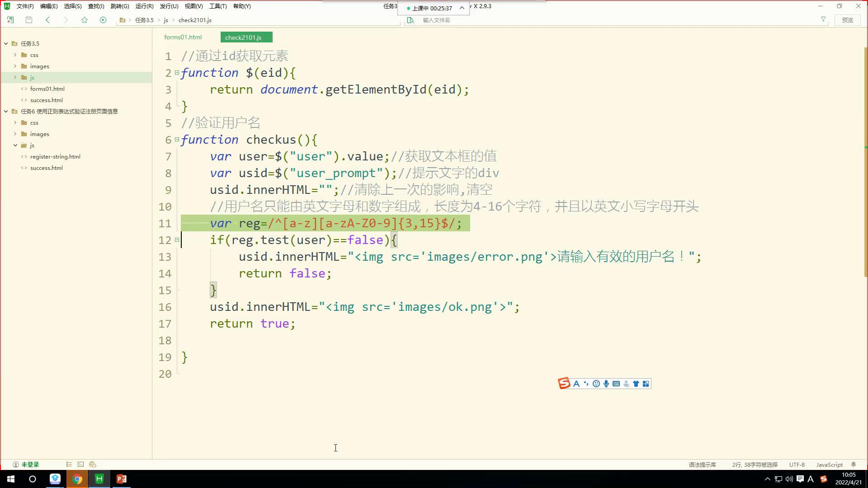This screenshot has width=868, height=488.
Task: Click the notification bell in status bar
Action: (x=854, y=465)
